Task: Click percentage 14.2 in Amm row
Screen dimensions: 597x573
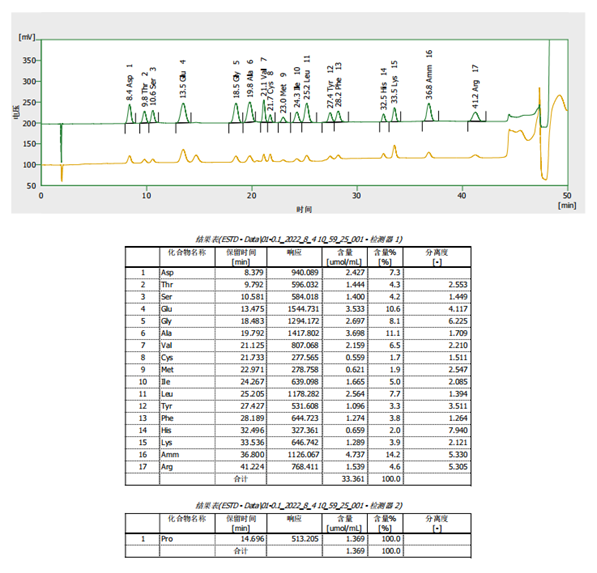Action: point(393,455)
